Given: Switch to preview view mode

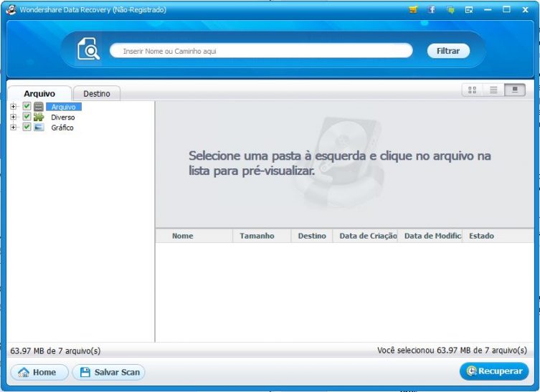Looking at the screenshot, I should coord(515,90).
